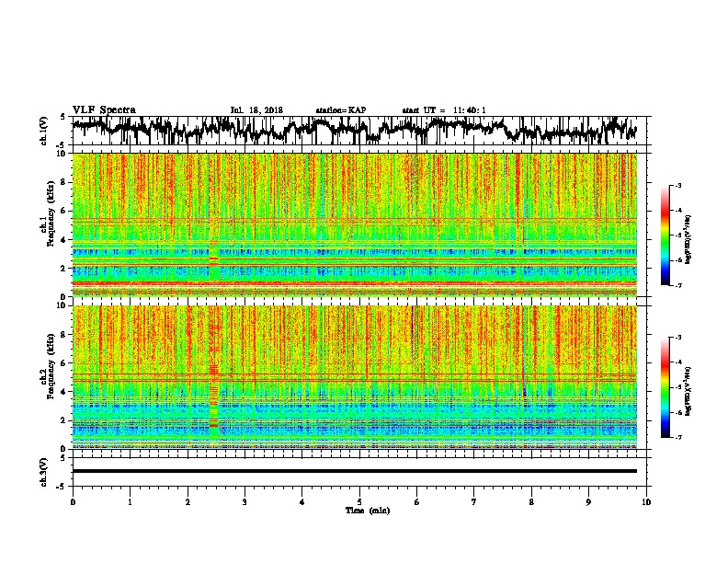Click the "VLF Spectra" plot title

click(104, 110)
